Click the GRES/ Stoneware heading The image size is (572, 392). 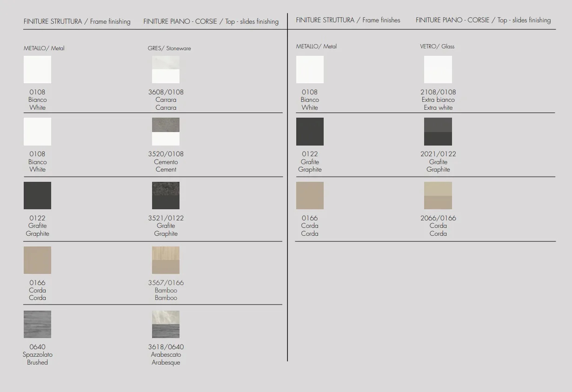click(169, 48)
